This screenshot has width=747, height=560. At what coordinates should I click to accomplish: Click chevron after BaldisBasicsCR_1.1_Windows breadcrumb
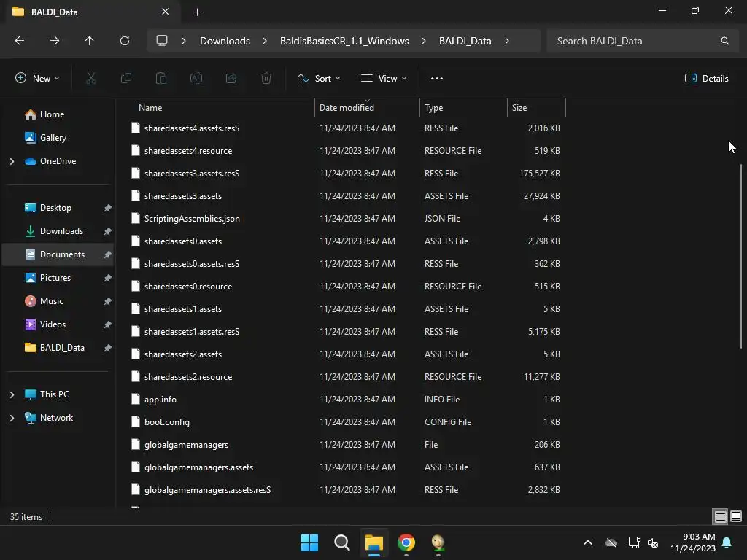pos(424,41)
